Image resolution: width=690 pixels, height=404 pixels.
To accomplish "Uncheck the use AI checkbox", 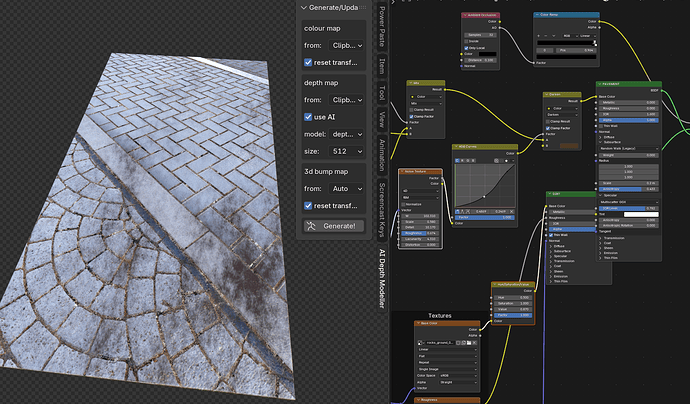I will [308, 117].
